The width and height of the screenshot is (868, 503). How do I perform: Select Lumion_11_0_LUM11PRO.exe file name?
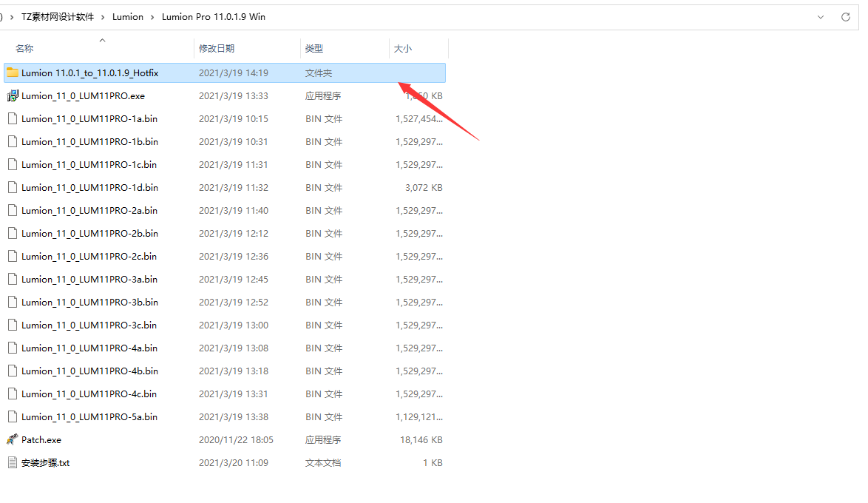tap(83, 96)
